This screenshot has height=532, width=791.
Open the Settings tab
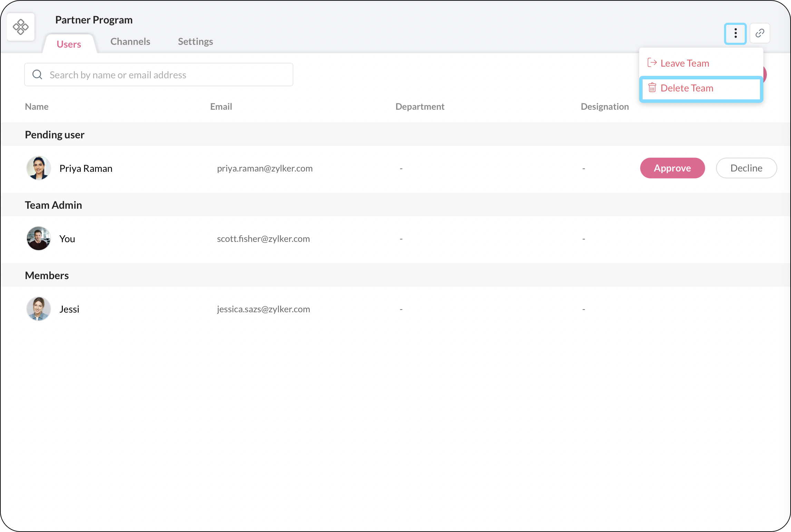click(195, 41)
